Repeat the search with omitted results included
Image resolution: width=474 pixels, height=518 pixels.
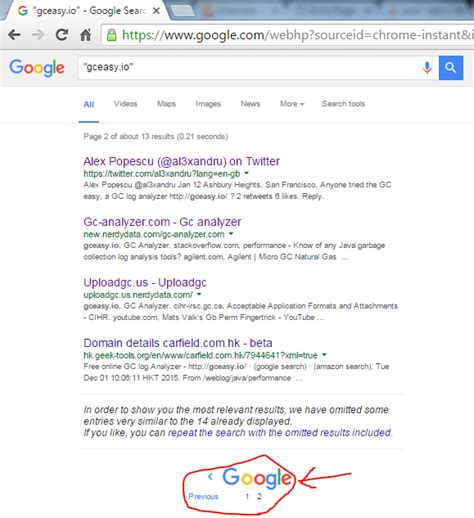pos(280,433)
